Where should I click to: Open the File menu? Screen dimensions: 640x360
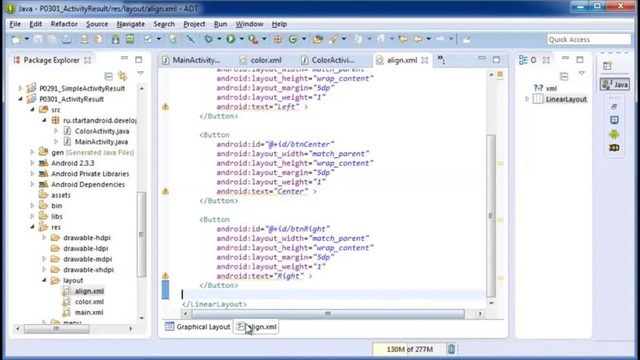(15, 24)
